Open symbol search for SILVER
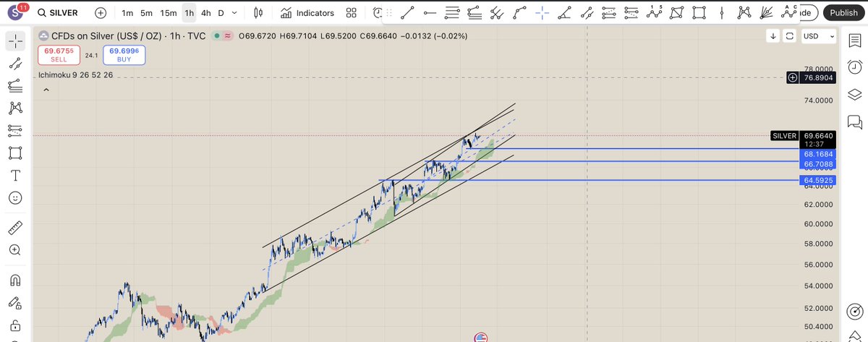The height and width of the screenshot is (342, 868). 58,13
